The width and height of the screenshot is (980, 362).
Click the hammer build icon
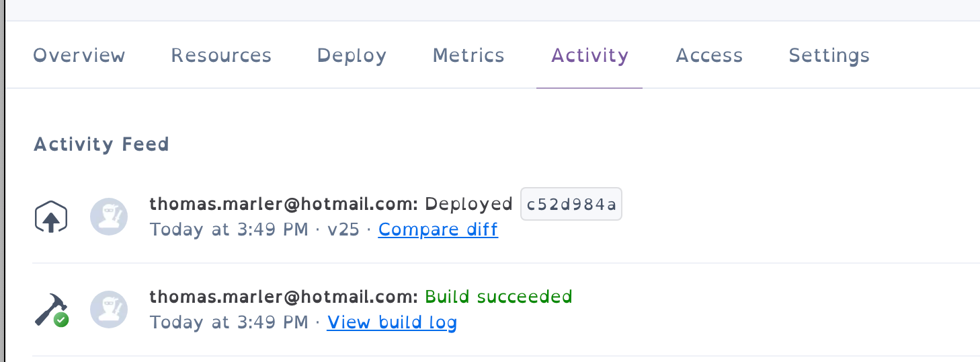(52, 310)
